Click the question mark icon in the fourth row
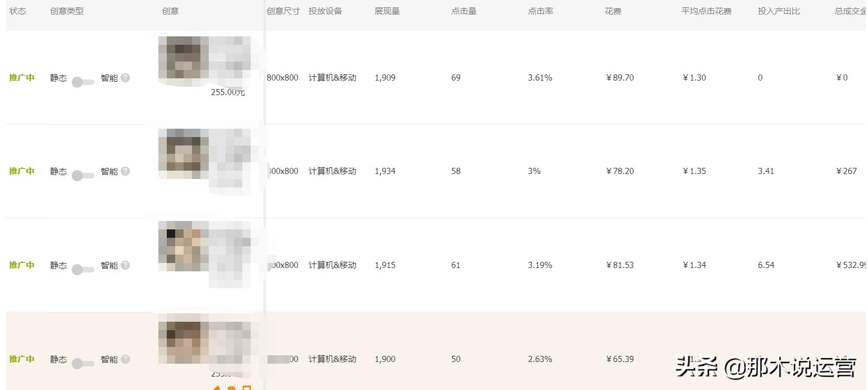 pyautogui.click(x=125, y=359)
